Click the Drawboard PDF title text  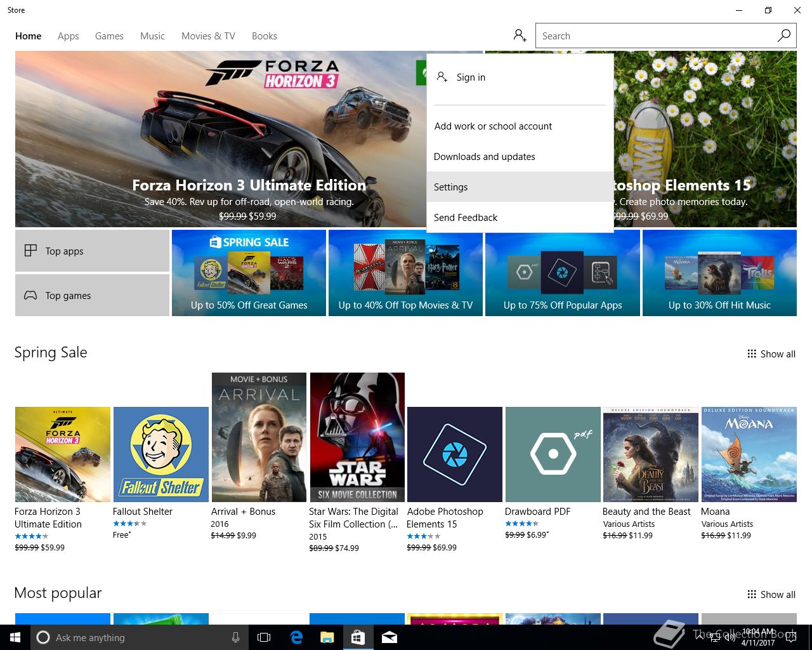point(537,511)
